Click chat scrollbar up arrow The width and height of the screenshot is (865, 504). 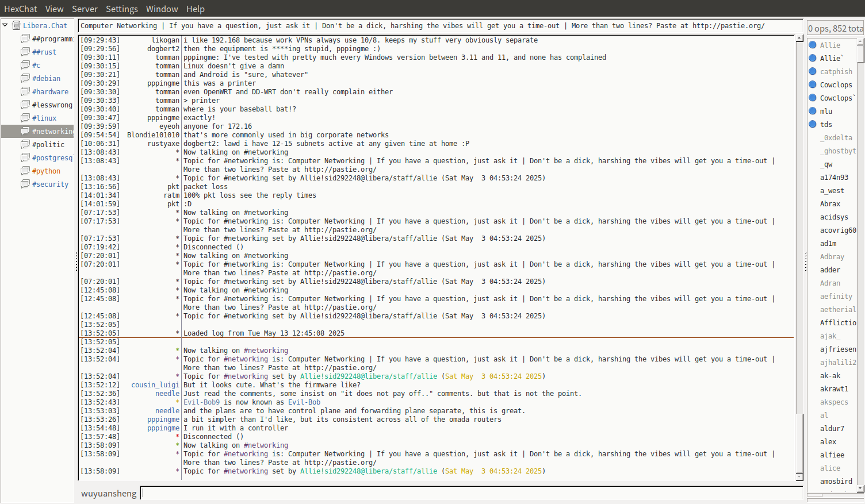(x=799, y=39)
